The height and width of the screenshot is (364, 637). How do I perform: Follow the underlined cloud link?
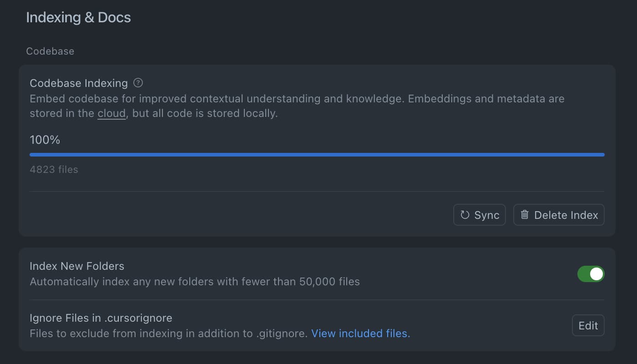(111, 113)
